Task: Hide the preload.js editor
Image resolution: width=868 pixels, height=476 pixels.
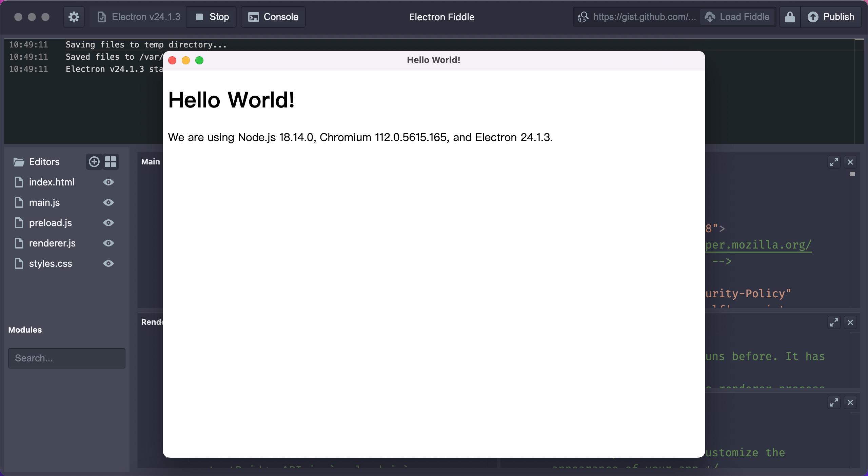Action: (108, 223)
